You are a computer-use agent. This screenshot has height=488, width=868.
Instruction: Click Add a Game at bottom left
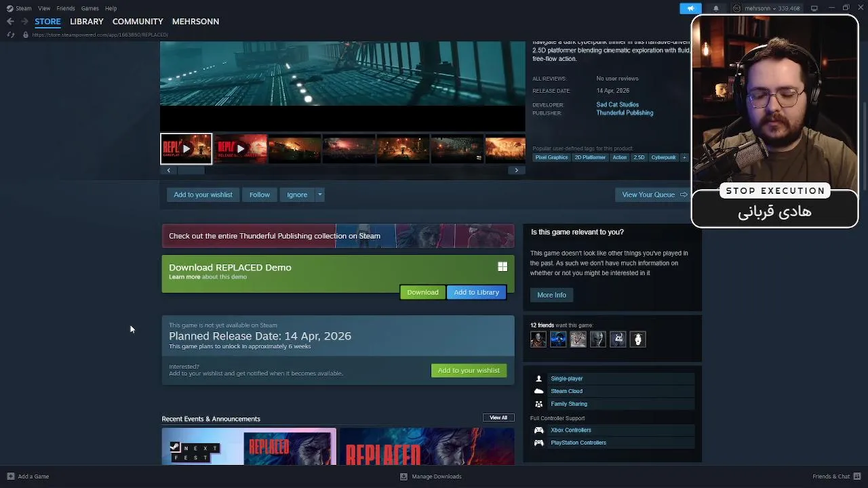click(x=28, y=476)
